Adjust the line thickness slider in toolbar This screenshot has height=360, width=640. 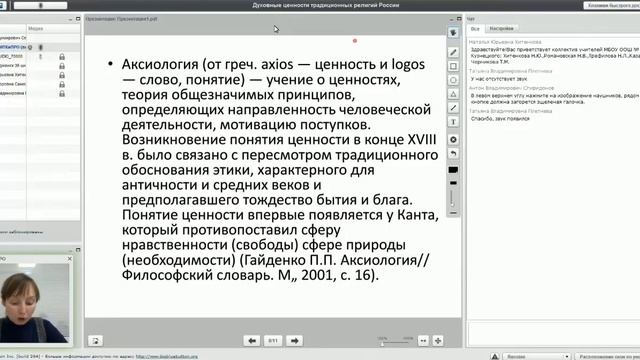(x=453, y=198)
